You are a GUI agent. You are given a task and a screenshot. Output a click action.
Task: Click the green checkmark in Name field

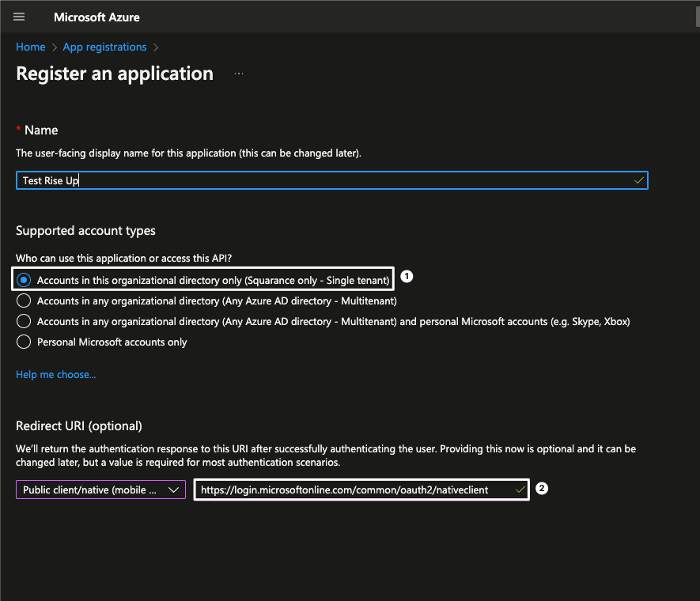(x=638, y=180)
